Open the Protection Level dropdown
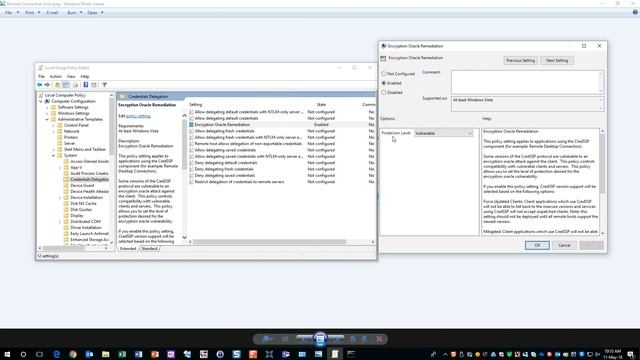This screenshot has width=640, height=360. [444, 133]
